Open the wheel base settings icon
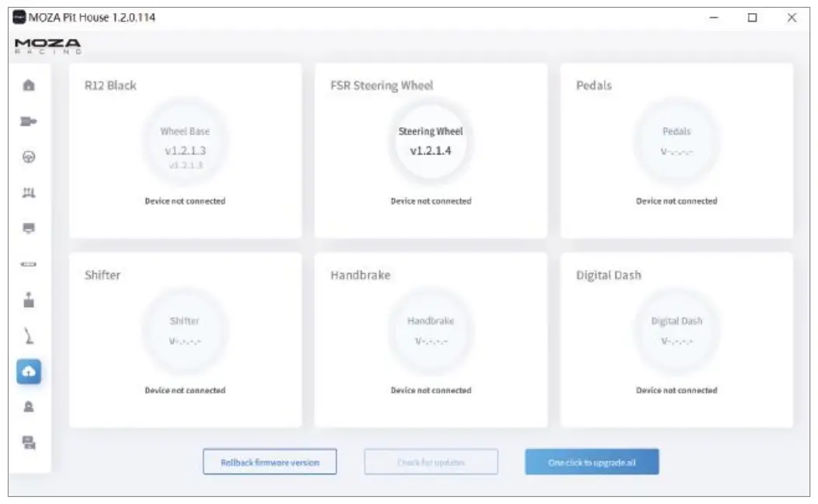This screenshot has height=504, width=818. click(x=29, y=121)
